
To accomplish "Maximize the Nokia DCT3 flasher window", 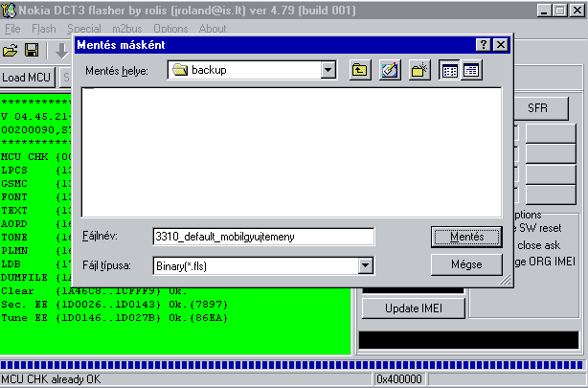I will coord(560,11).
